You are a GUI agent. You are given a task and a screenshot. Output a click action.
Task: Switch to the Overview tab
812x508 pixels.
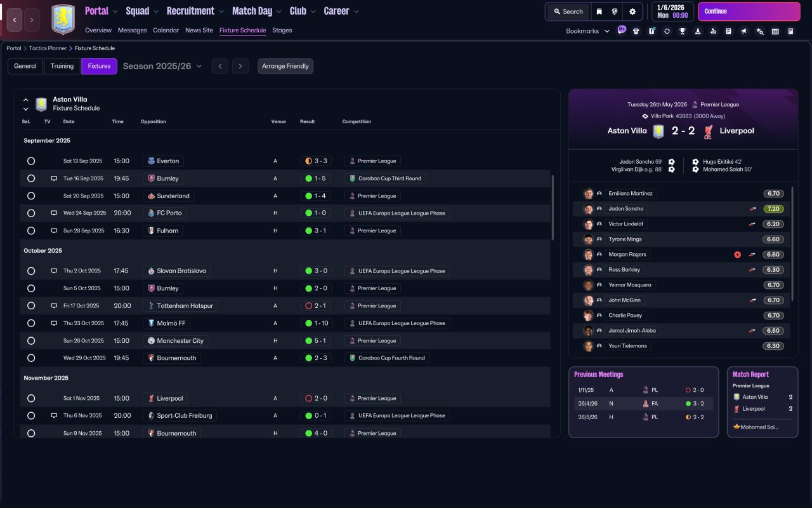point(98,30)
